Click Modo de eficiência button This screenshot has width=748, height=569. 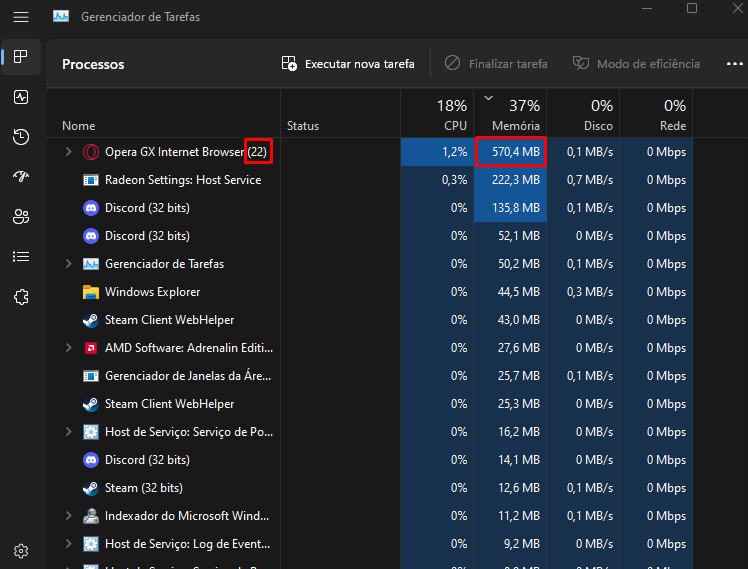tap(636, 64)
